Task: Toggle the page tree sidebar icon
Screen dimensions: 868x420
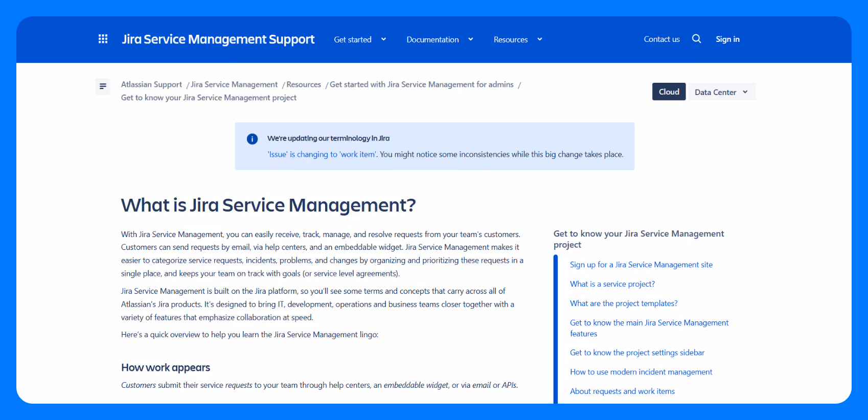Action: tap(103, 86)
